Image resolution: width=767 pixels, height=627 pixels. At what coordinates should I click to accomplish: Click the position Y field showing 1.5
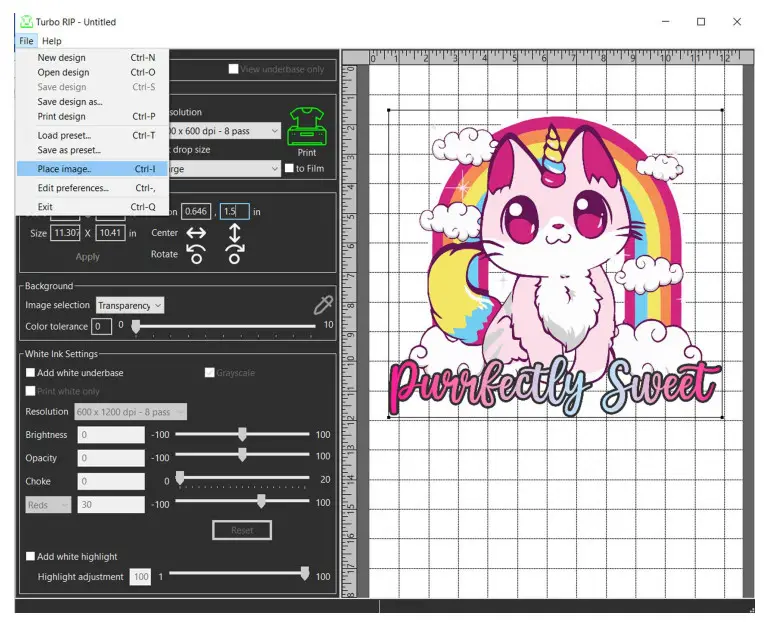pyautogui.click(x=235, y=211)
